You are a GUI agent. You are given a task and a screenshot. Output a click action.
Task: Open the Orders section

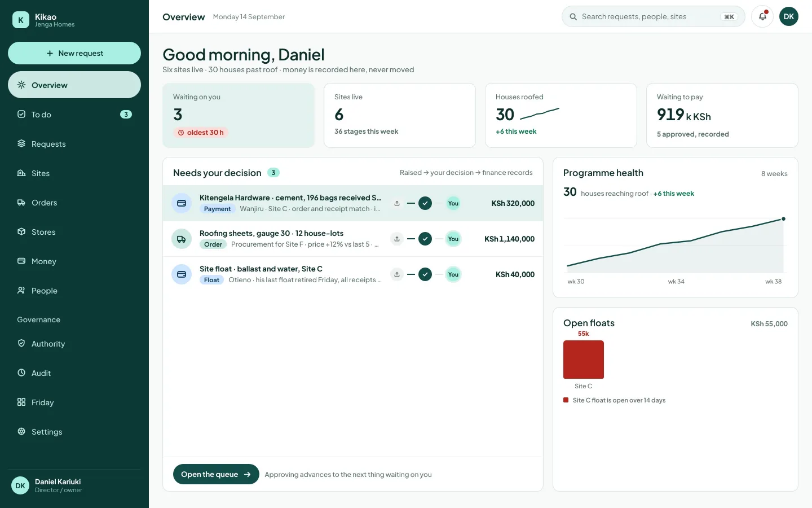point(74,202)
